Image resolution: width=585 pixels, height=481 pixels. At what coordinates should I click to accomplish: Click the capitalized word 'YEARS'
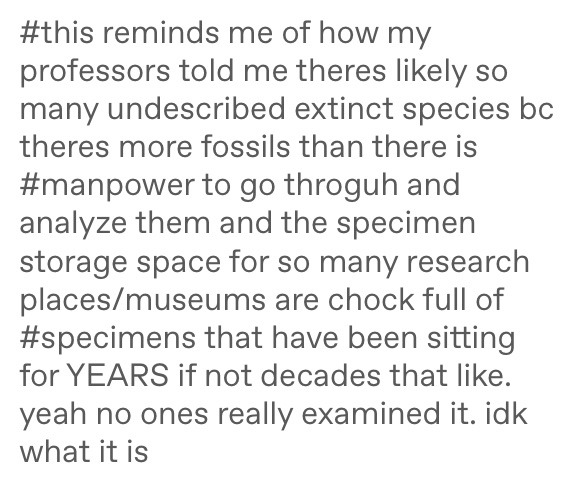coord(117,375)
